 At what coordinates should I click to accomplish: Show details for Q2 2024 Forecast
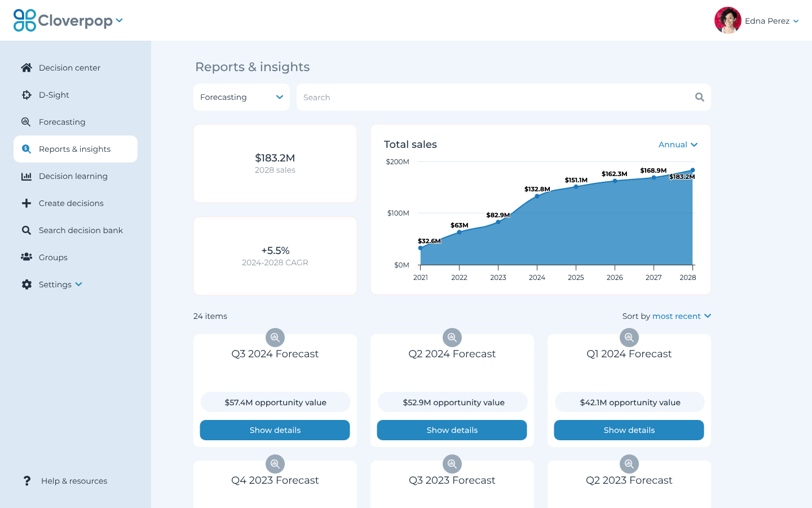(452, 430)
